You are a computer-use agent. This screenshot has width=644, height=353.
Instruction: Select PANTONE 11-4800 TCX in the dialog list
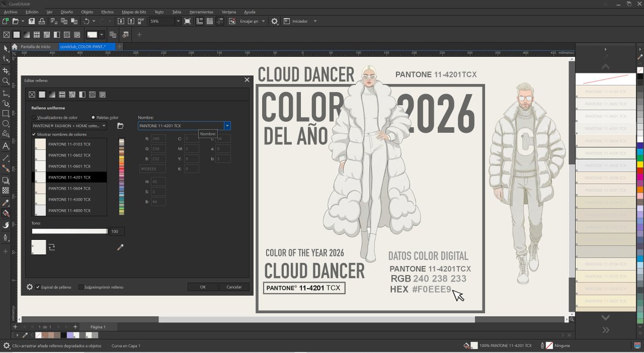(x=69, y=210)
